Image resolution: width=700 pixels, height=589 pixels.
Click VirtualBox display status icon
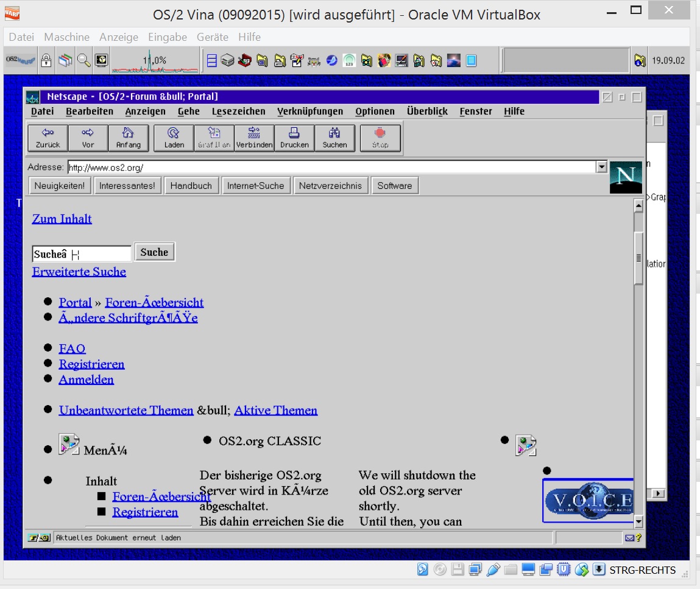(x=528, y=570)
